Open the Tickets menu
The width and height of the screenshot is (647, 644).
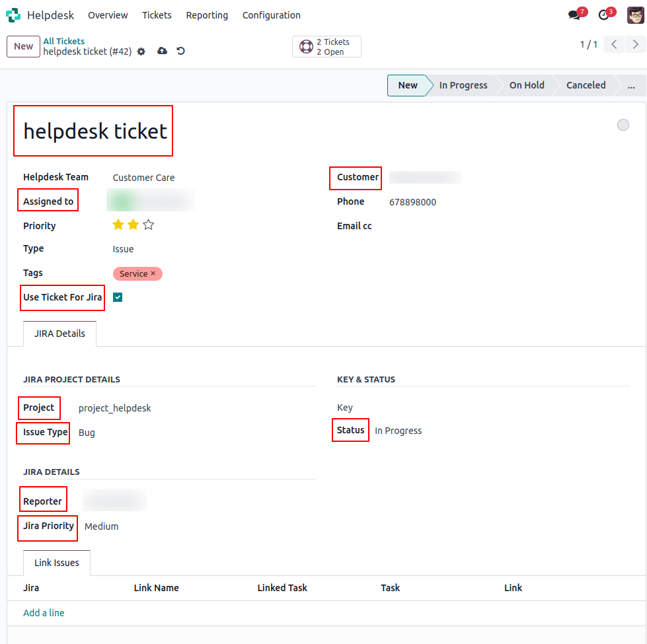(x=157, y=15)
